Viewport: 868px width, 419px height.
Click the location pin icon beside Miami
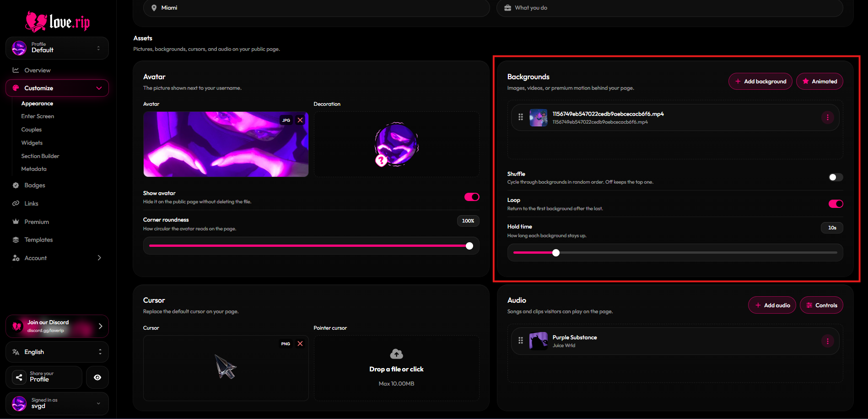point(154,8)
